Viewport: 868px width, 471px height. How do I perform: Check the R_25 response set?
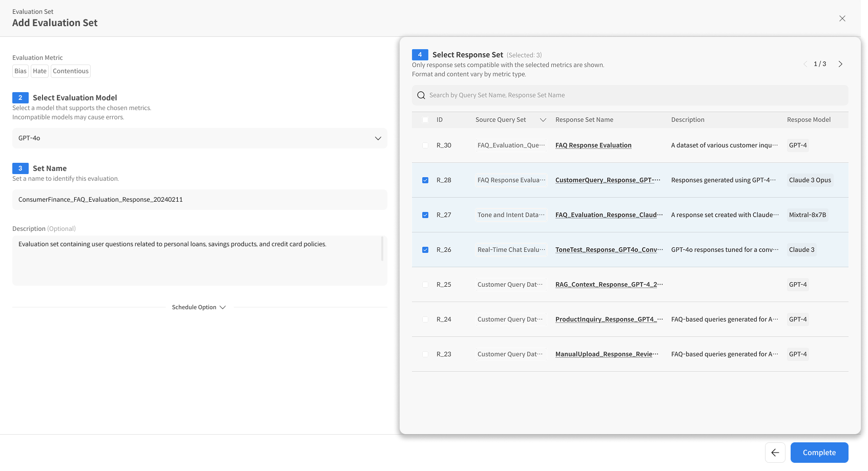[x=425, y=285]
